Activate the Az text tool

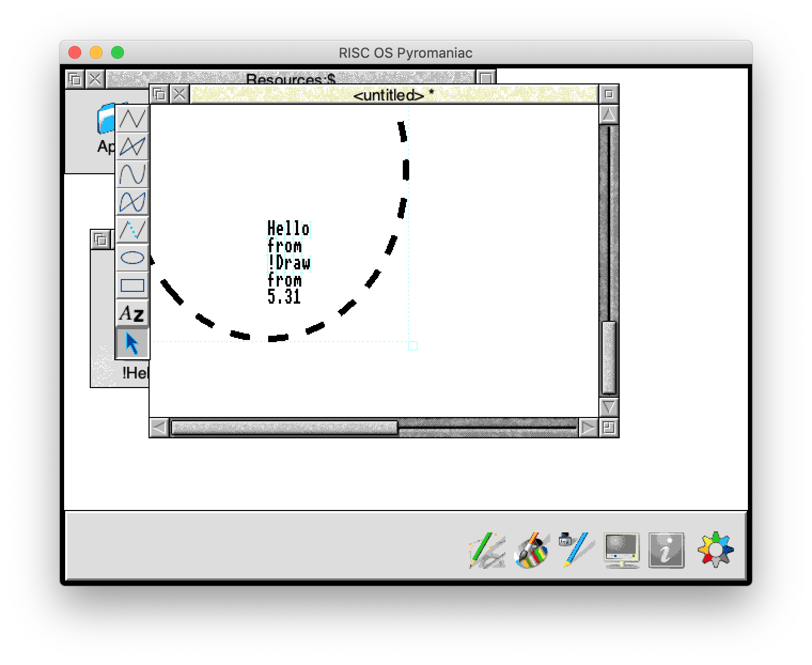click(132, 313)
